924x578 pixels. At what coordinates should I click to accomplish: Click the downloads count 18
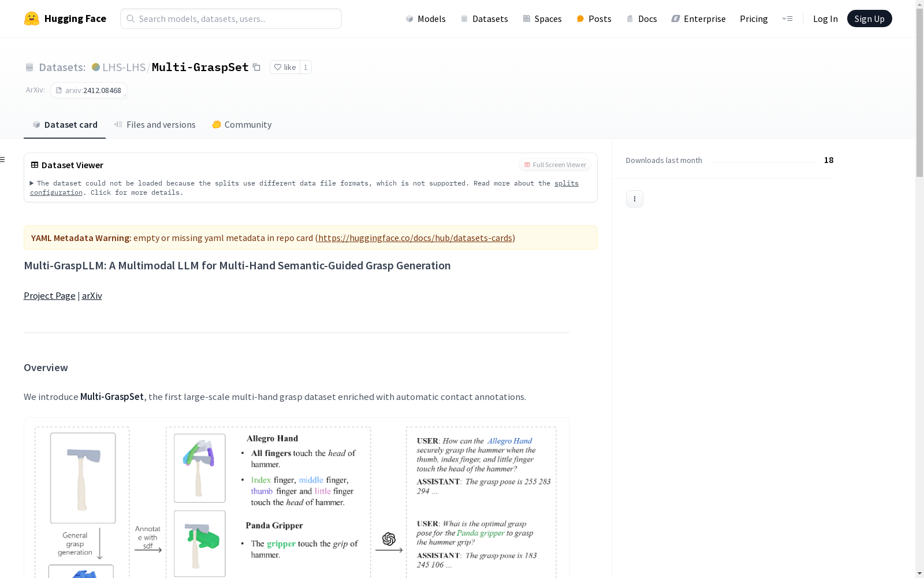coord(829,160)
